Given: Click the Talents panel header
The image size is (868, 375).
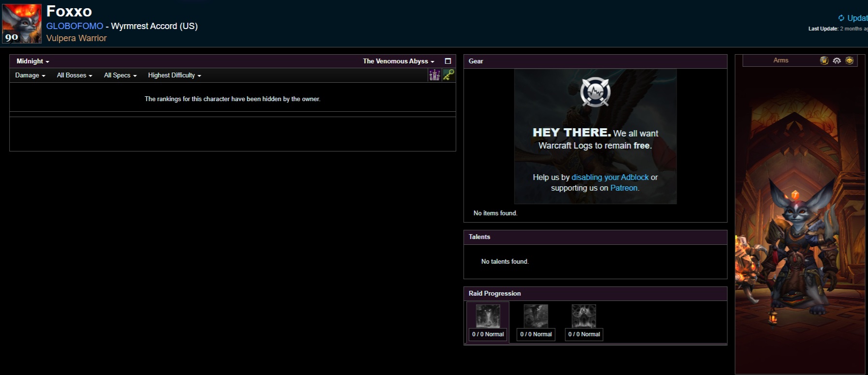Looking at the screenshot, I should point(595,237).
